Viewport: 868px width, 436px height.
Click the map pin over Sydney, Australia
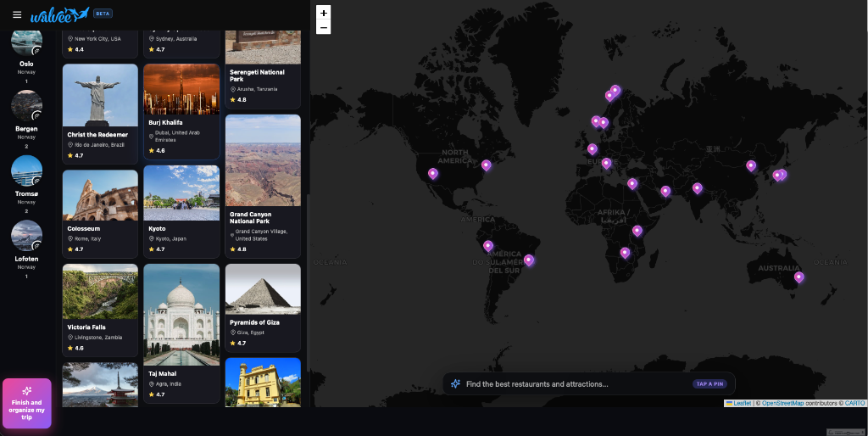pyautogui.click(x=798, y=277)
